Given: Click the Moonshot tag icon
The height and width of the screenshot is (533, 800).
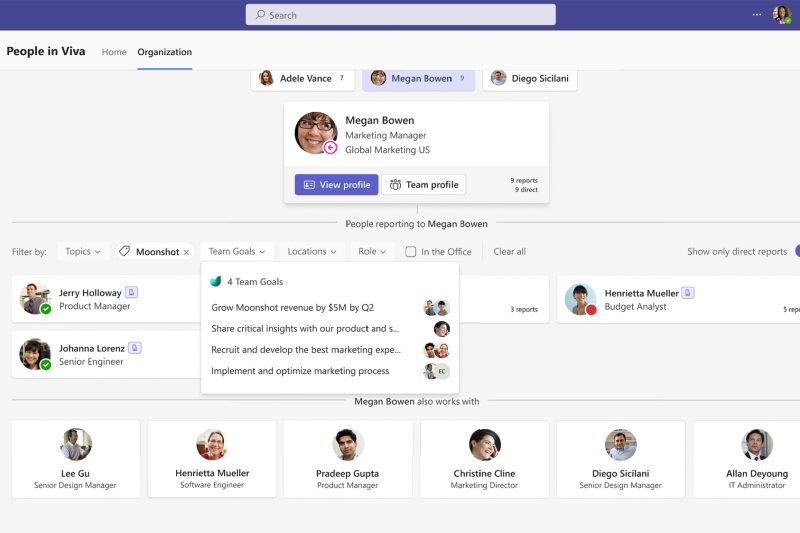Looking at the screenshot, I should click(124, 251).
